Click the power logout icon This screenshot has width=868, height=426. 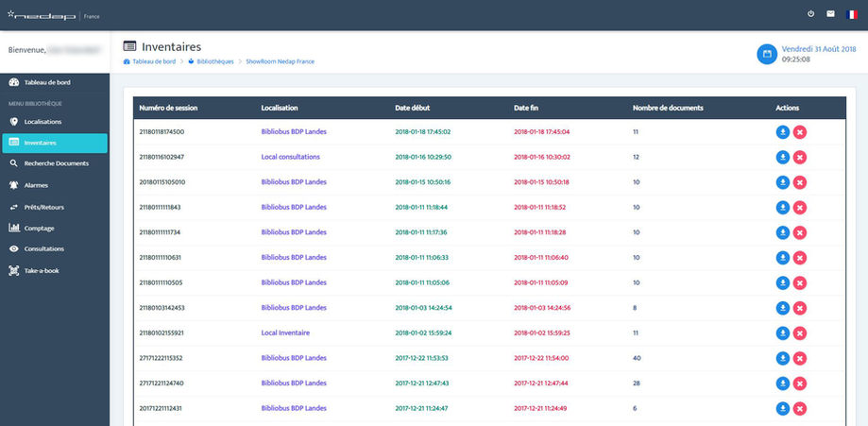click(811, 14)
